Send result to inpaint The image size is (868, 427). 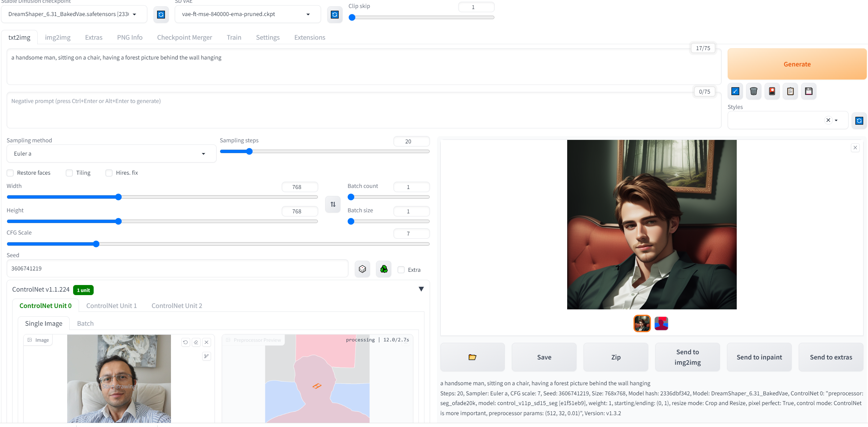[759, 357]
